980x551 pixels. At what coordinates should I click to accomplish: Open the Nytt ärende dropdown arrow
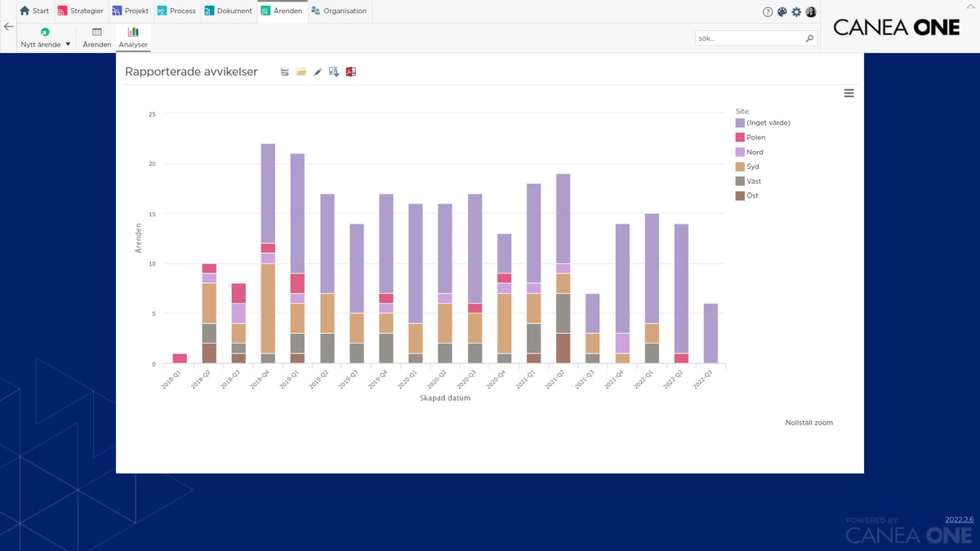(67, 44)
